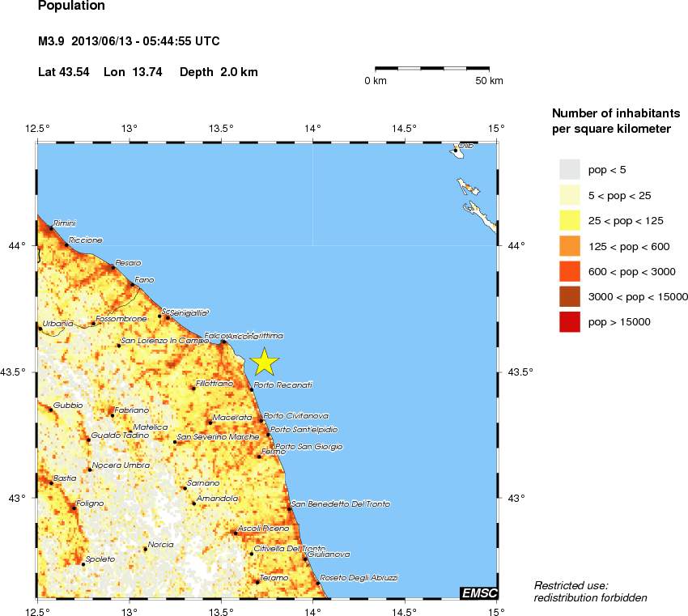Click the '50 km' scale label

pyautogui.click(x=489, y=81)
